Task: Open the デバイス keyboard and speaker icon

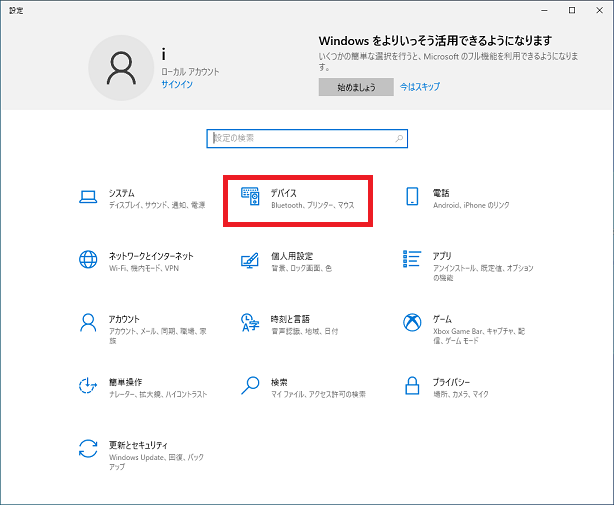Action: point(250,197)
